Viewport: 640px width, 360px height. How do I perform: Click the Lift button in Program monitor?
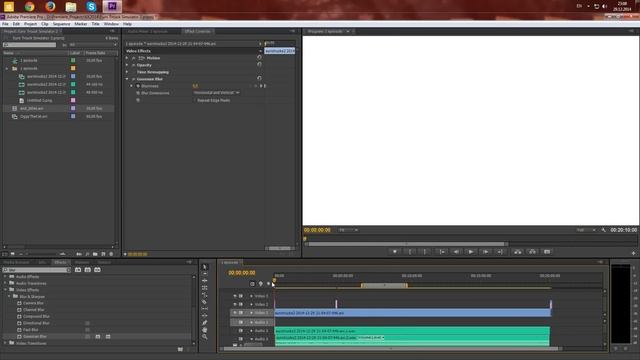pyautogui.click(x=518, y=252)
